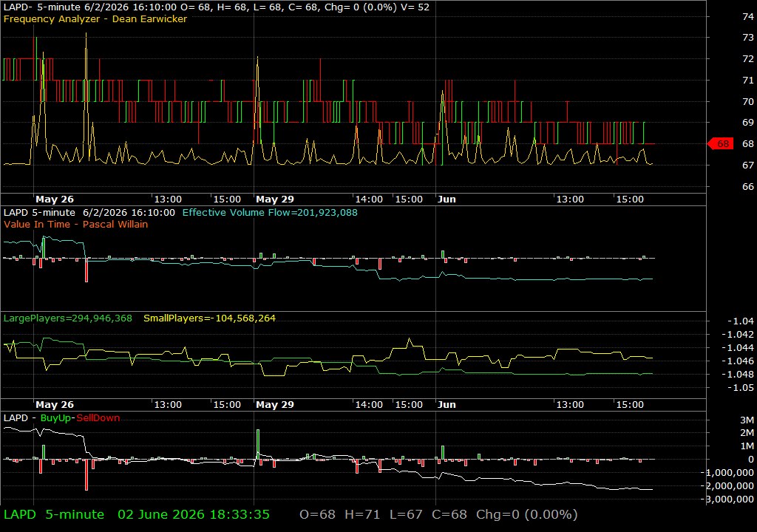Click the 1M volume scale label
Image resolution: width=757 pixels, height=532 pixels.
tap(747, 446)
